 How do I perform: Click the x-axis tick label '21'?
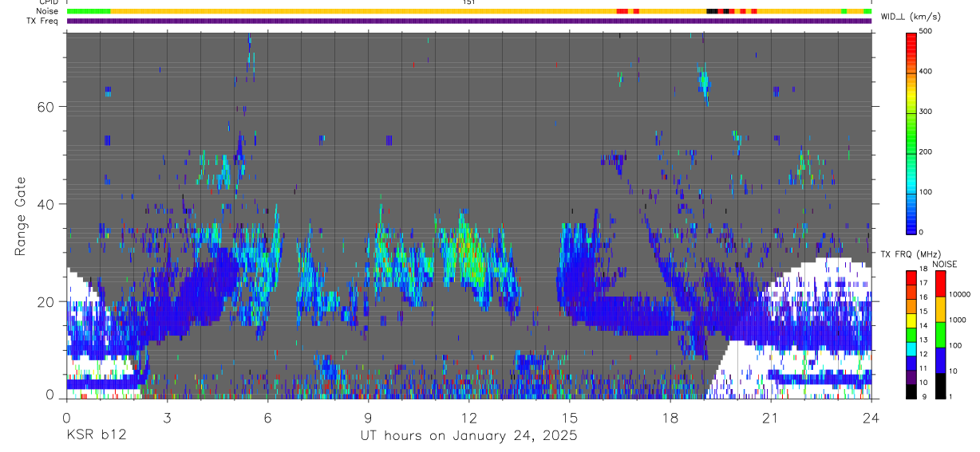[x=771, y=417]
